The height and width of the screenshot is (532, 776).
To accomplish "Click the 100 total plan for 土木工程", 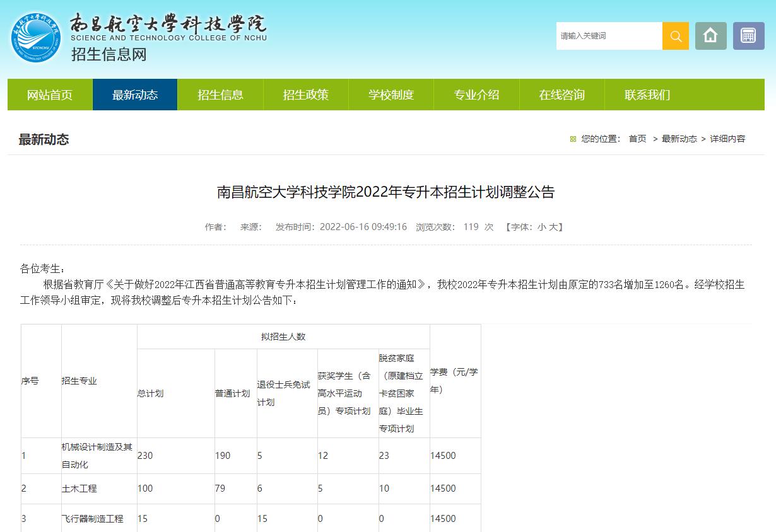I will click(x=176, y=489).
